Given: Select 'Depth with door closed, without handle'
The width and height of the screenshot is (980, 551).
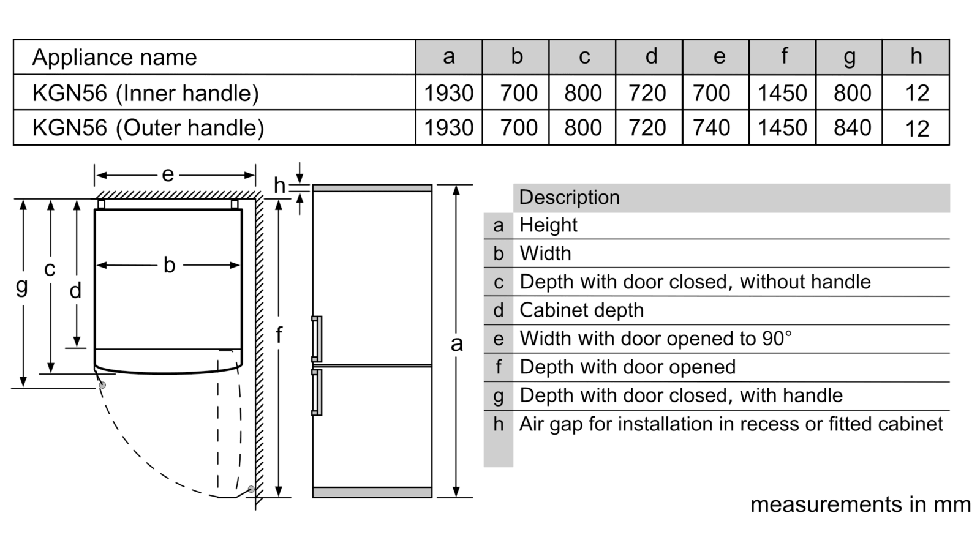Looking at the screenshot, I should point(695,282).
